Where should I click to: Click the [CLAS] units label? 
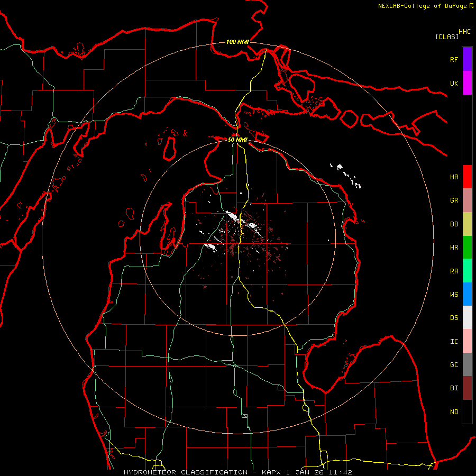click(447, 36)
